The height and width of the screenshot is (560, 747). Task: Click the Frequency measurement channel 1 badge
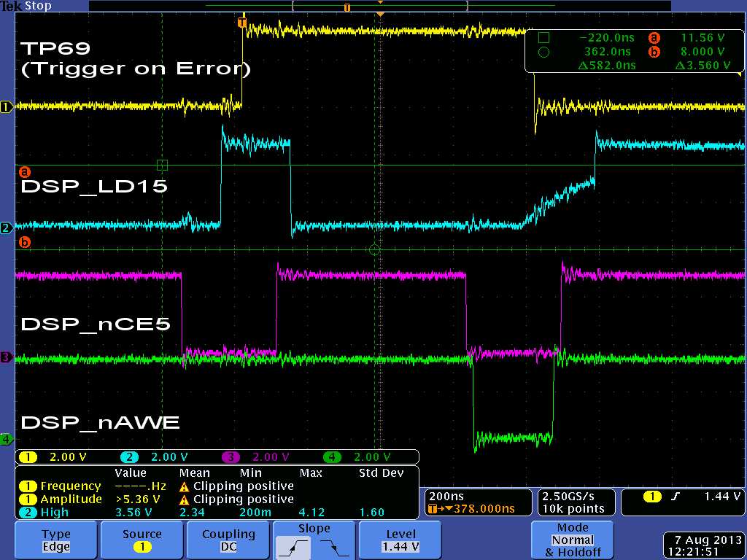[x=28, y=486]
